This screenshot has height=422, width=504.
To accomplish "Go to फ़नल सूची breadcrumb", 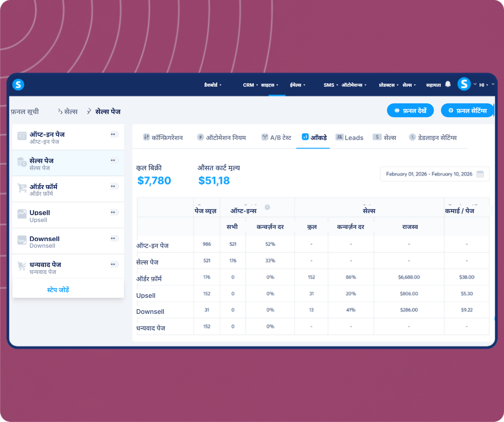I will (25, 111).
